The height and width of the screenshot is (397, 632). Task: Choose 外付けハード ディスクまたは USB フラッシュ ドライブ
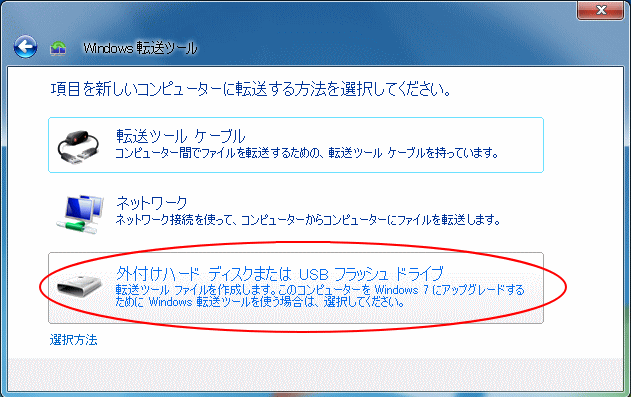[296, 288]
